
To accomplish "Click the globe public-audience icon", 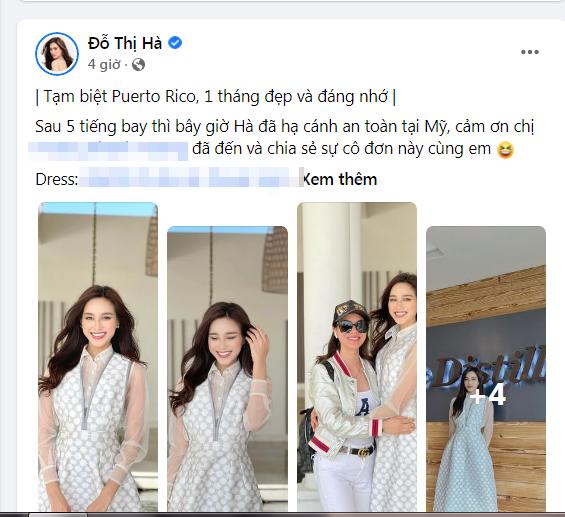I will coord(138,65).
